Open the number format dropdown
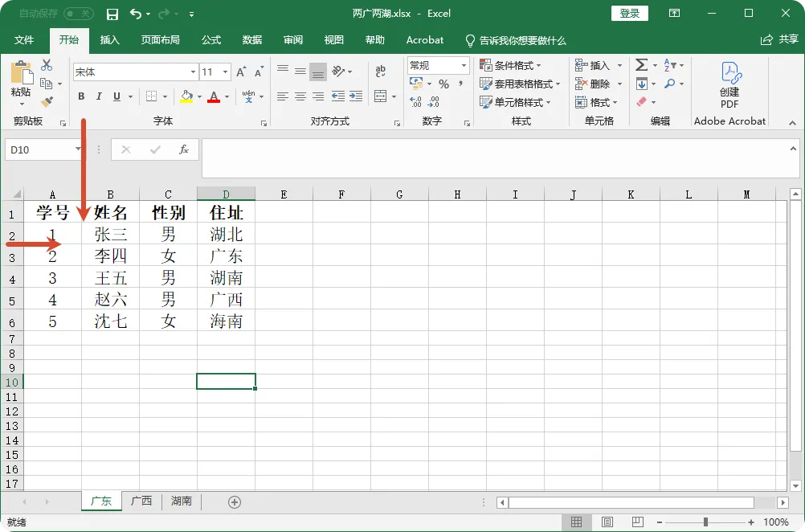The height and width of the screenshot is (532, 805). click(x=464, y=65)
